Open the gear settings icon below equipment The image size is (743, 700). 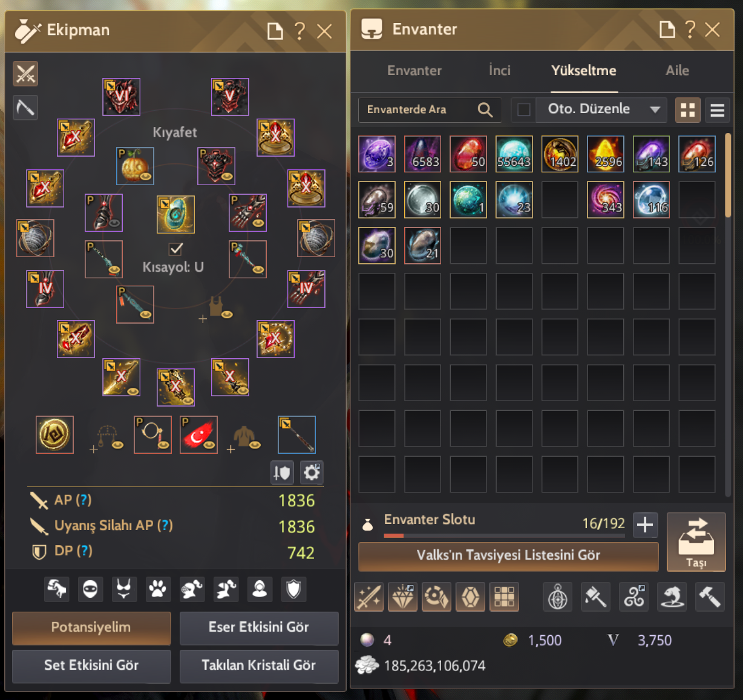(x=312, y=473)
